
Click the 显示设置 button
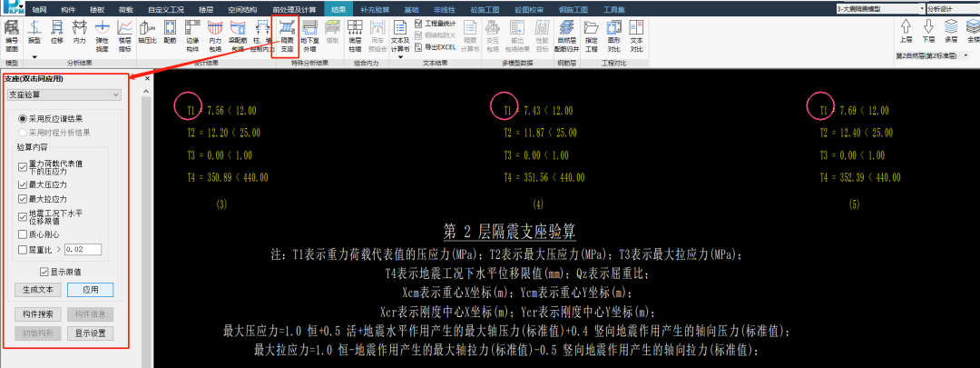pos(90,333)
